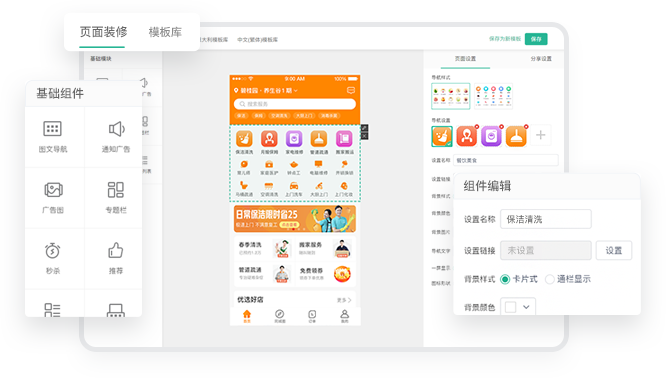
Task: Click the 设置名称 field showing 保洁清洗
Action: [546, 219]
